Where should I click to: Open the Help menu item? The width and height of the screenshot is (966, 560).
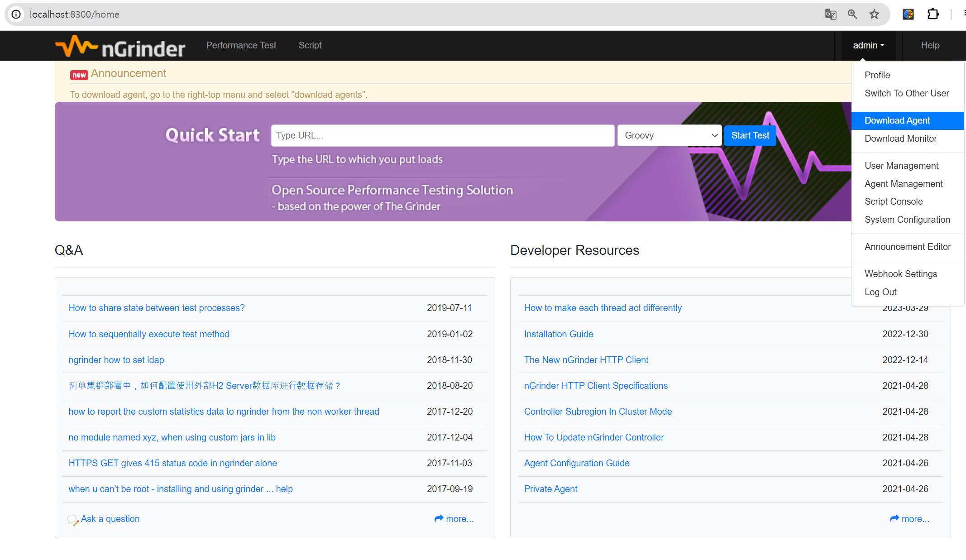coord(930,45)
